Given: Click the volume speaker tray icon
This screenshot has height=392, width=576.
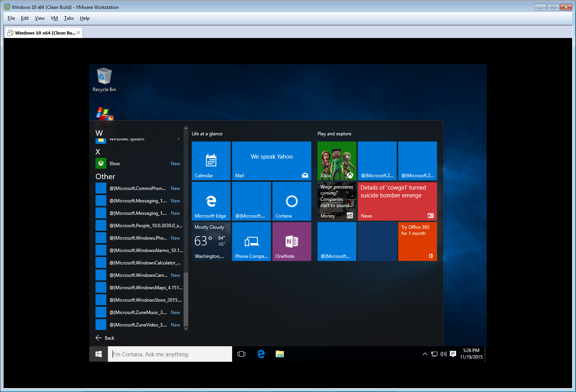Looking at the screenshot, I should (x=443, y=354).
